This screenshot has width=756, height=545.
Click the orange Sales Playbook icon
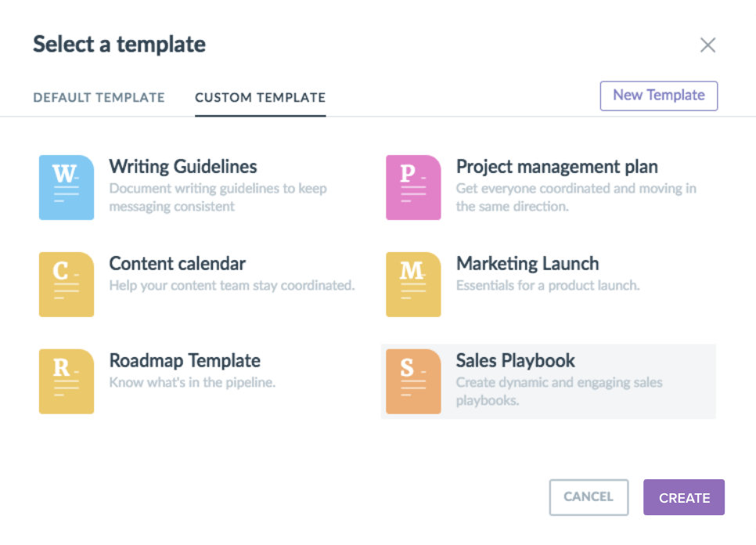tap(413, 381)
